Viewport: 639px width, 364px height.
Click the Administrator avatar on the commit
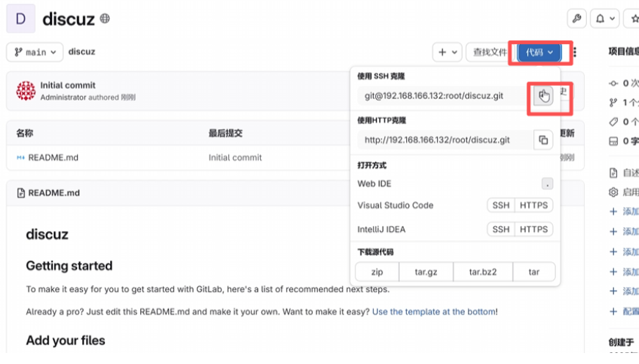[x=26, y=91]
